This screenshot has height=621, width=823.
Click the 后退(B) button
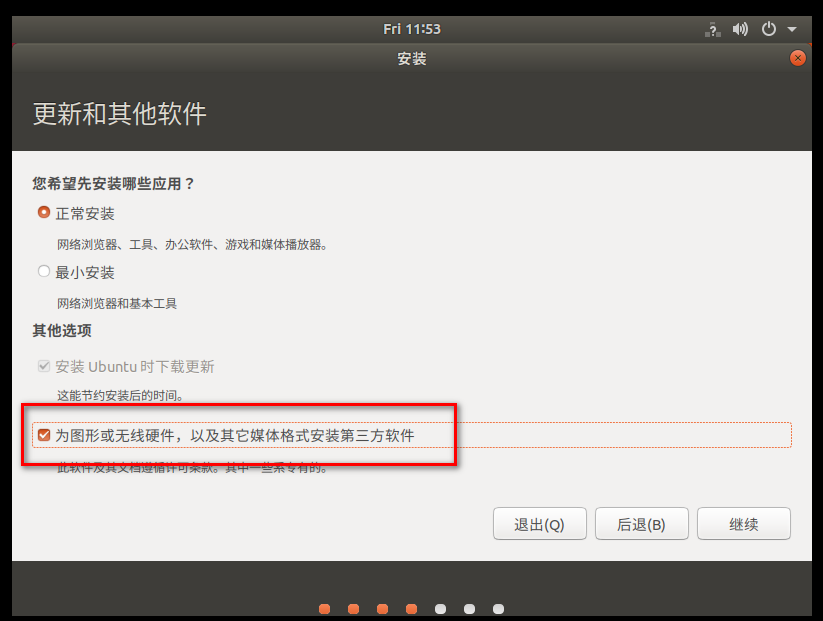coord(641,523)
